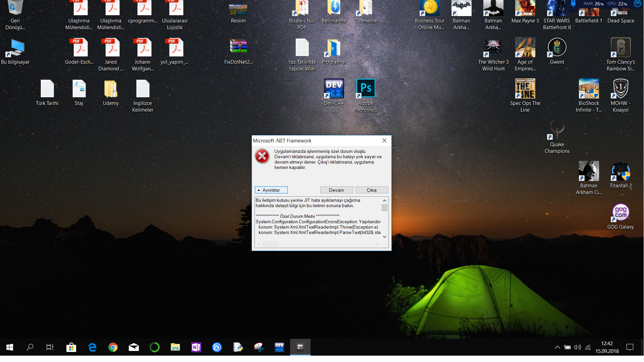Switch to the running app taskbar button

(x=300, y=347)
